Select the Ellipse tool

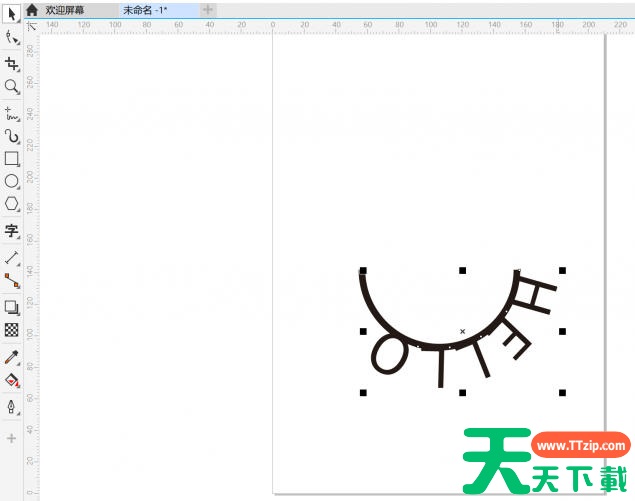click(12, 182)
